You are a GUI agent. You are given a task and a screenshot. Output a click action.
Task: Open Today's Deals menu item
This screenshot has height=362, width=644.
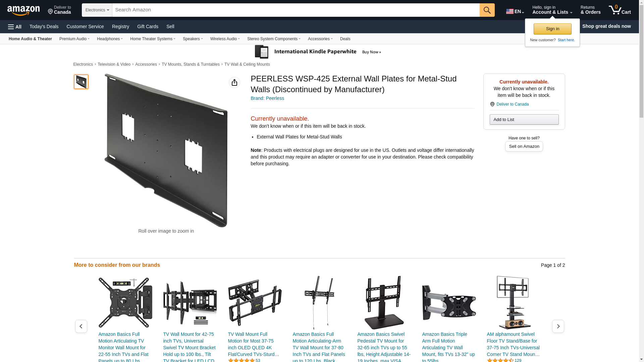(x=44, y=26)
